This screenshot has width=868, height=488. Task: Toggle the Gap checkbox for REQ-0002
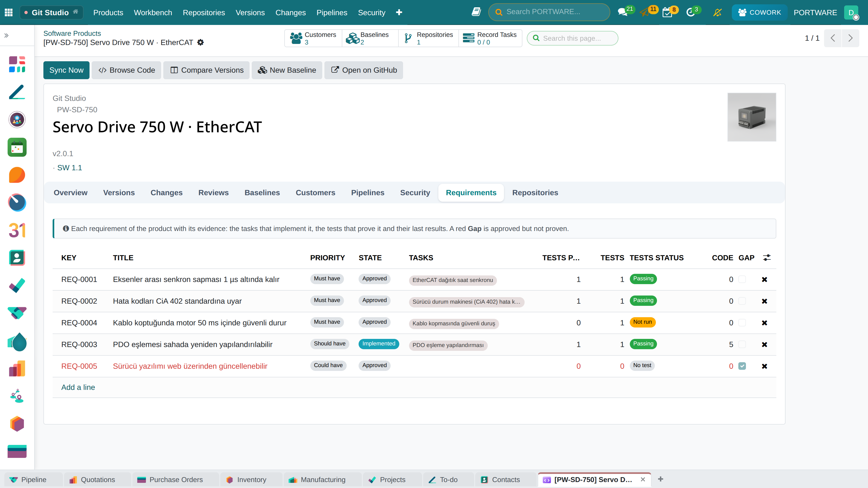click(x=742, y=301)
